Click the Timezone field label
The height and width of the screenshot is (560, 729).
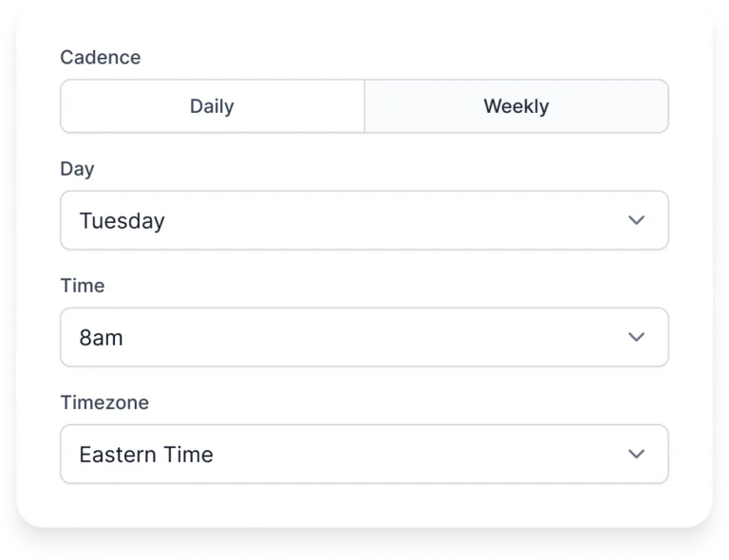pos(104,402)
